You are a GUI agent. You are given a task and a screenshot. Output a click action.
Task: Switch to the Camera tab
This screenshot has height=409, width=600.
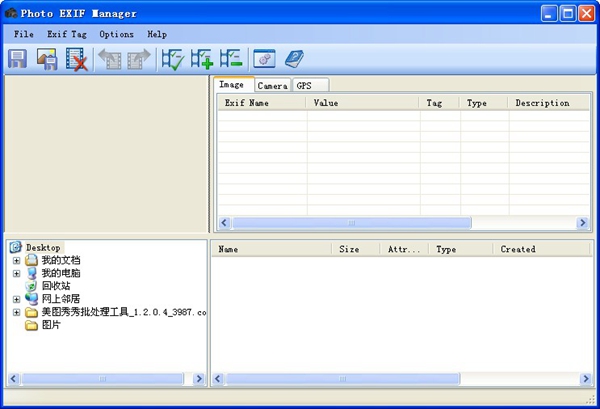[272, 86]
